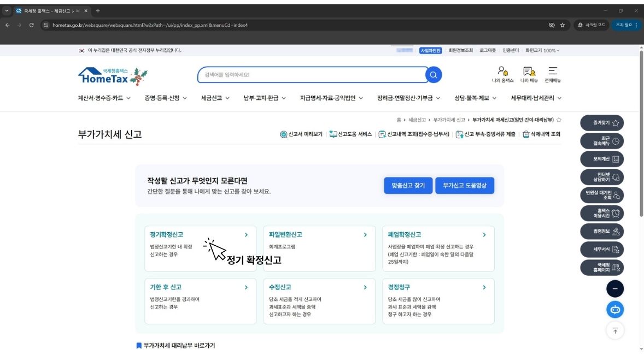
Task: Click the search magnifier button
Action: point(434,75)
